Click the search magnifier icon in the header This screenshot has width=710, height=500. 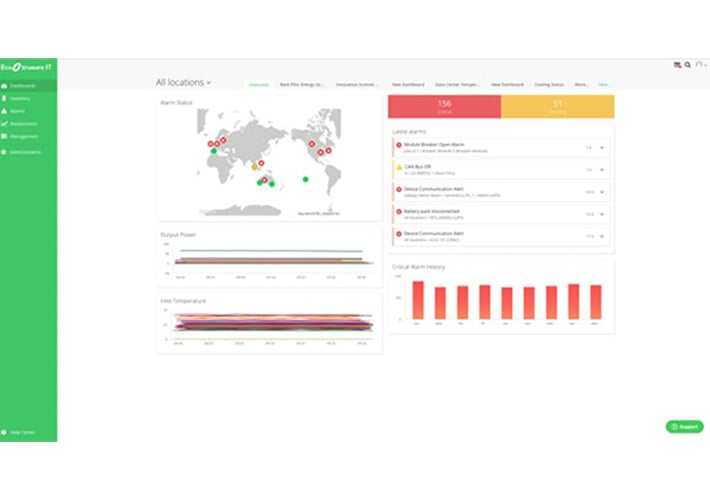pos(687,65)
